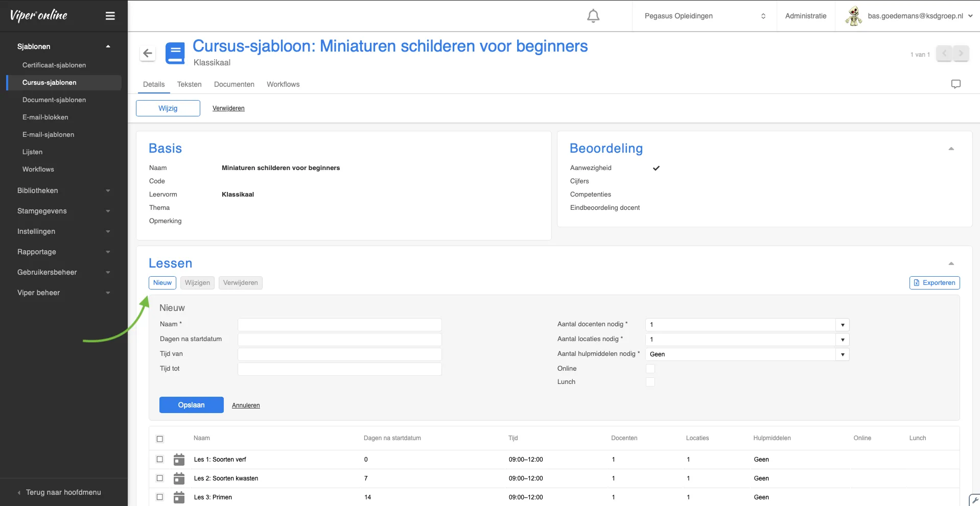Screen dimensions: 980x506
Task: Expand the Bibliotheken sidebar section
Action: tap(64, 190)
